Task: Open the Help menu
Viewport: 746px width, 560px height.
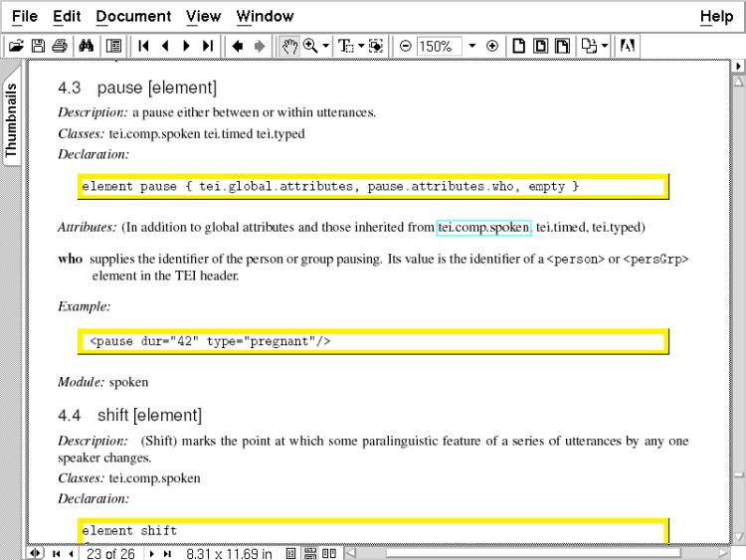Action: (716, 16)
